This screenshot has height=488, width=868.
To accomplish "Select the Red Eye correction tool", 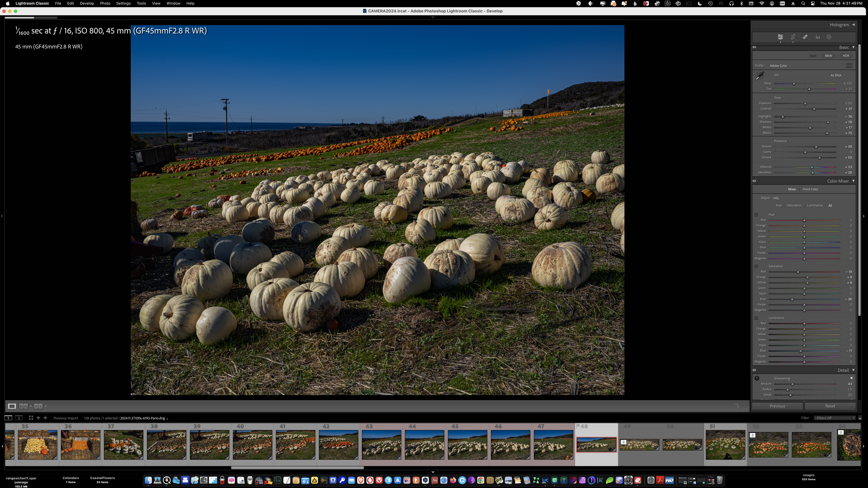I will coord(818,37).
